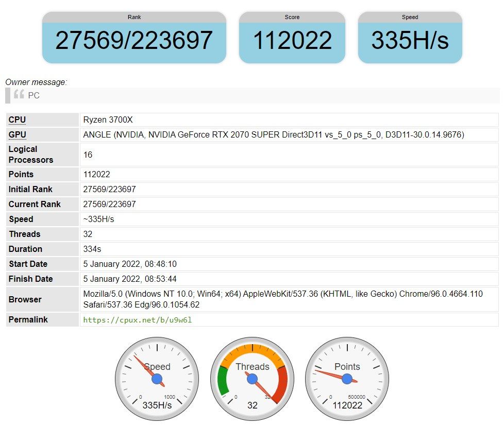Click the 'Start Date' row label
Viewport: 504px width, 425px height.
click(x=28, y=264)
